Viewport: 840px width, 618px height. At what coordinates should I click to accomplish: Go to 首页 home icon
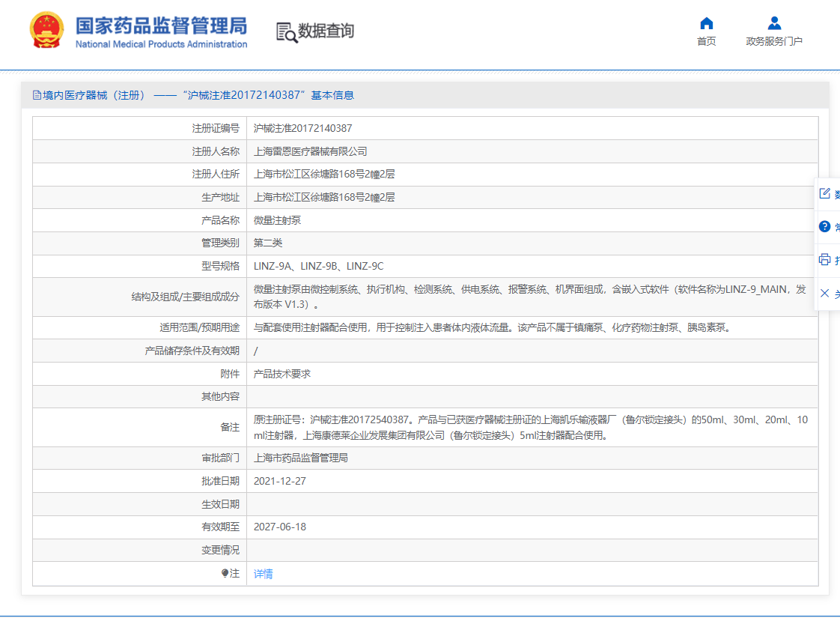coord(707,23)
